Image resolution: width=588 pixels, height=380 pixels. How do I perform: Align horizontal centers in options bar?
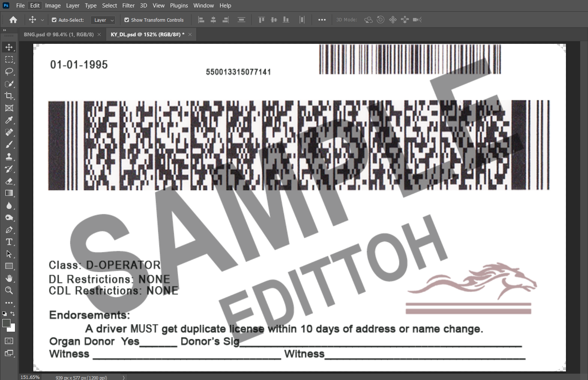213,20
